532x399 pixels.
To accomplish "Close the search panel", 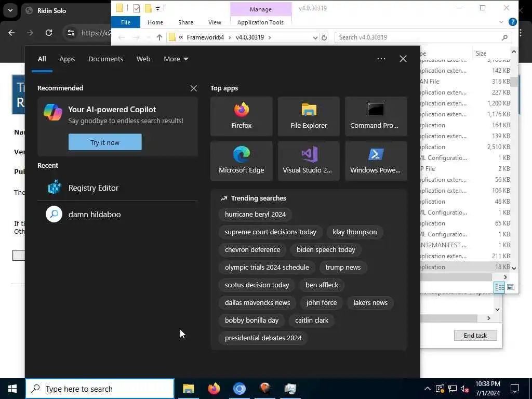I will pyautogui.click(x=403, y=59).
